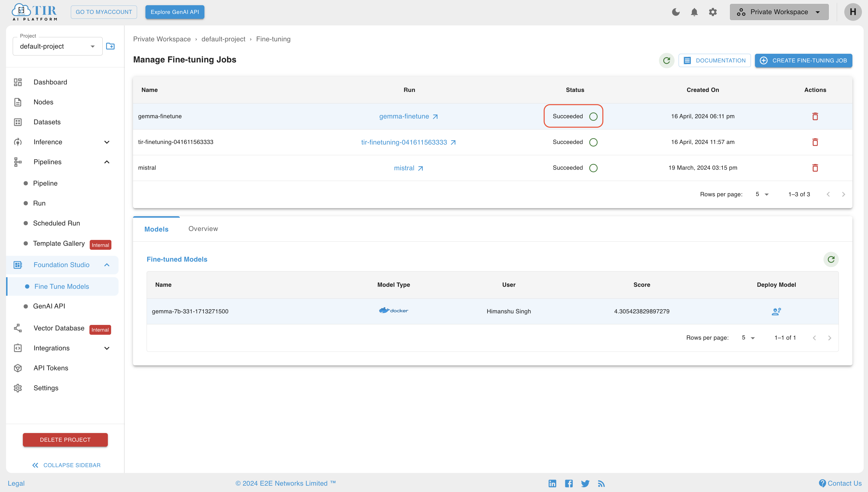Open settings gear icon in top bar
The image size is (868, 492).
[x=713, y=12]
